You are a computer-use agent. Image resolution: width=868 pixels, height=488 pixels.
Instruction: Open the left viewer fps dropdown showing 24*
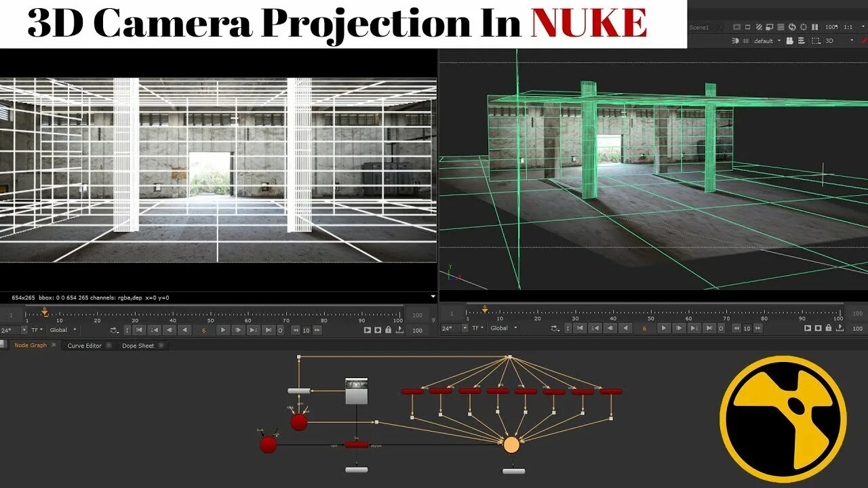(x=14, y=330)
